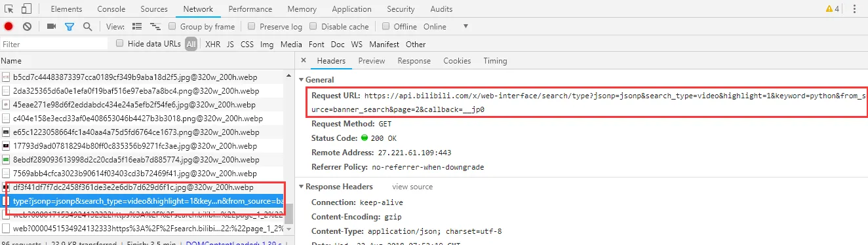Filter requests by Other type
Image resolution: width=868 pixels, height=245 pixels.
click(416, 44)
